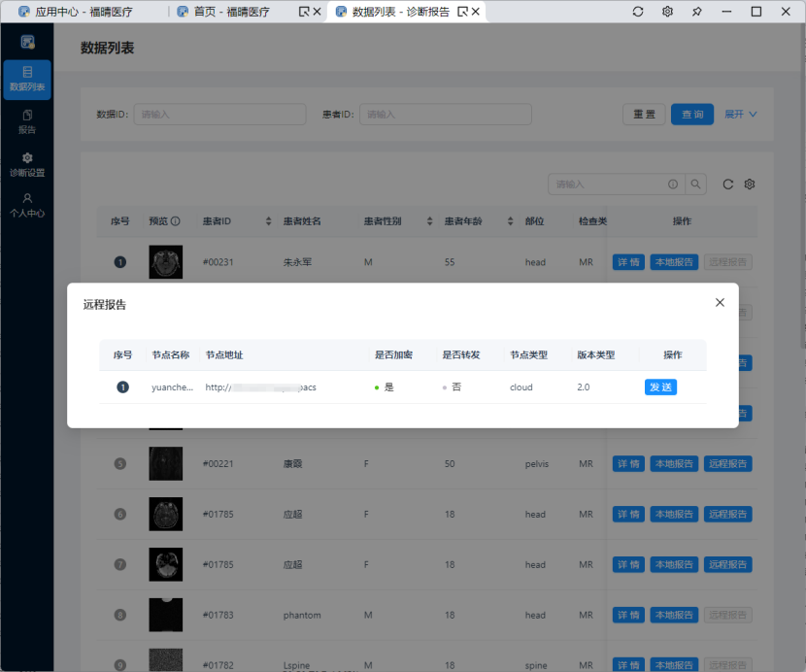Viewport: 806px width, 672px height.
Task: Open 诊断设置 in the sidebar
Action: click(x=27, y=164)
